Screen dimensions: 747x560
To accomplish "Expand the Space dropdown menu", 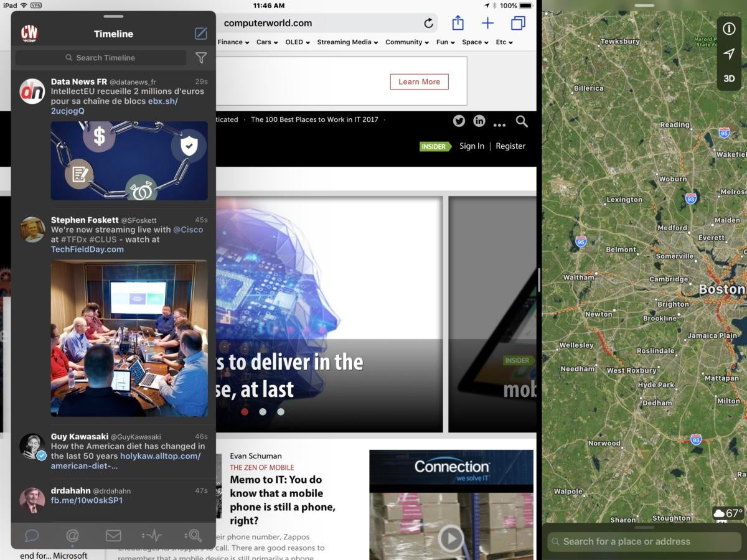I will (475, 42).
